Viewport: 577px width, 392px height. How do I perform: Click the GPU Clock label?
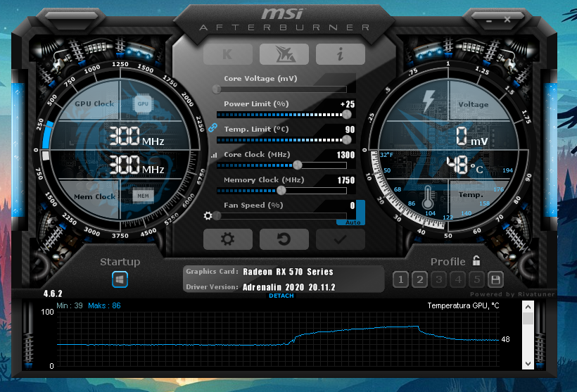94,103
